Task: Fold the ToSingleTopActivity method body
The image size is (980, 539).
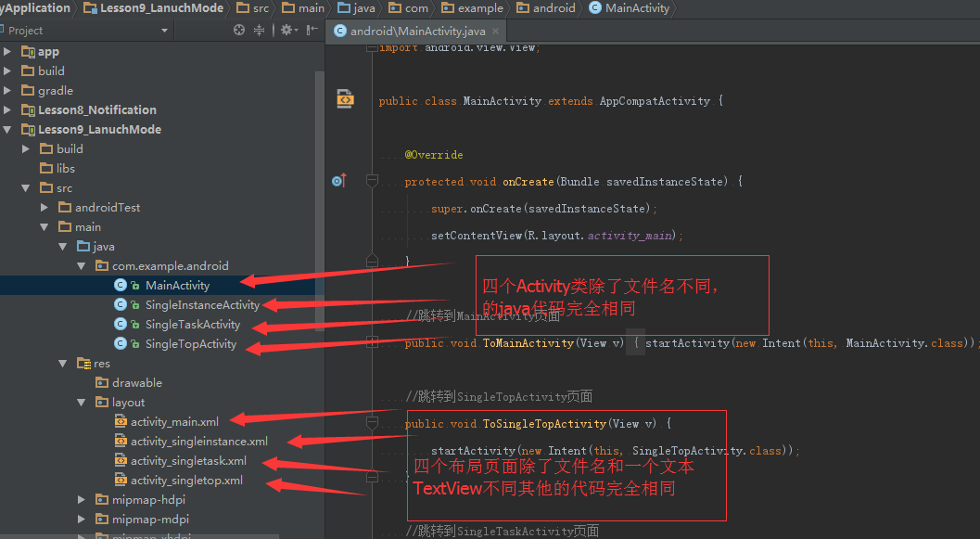Action: [372, 424]
